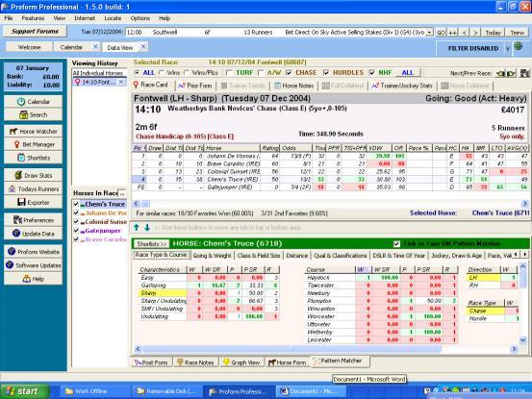532x399 pixels.
Task: Click the Today button
Action: pos(493,33)
